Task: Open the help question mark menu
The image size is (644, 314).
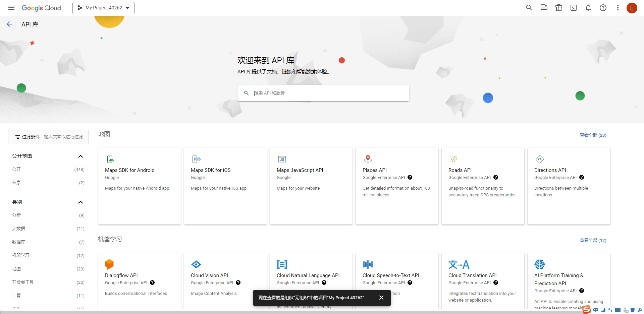Action: 603,8
